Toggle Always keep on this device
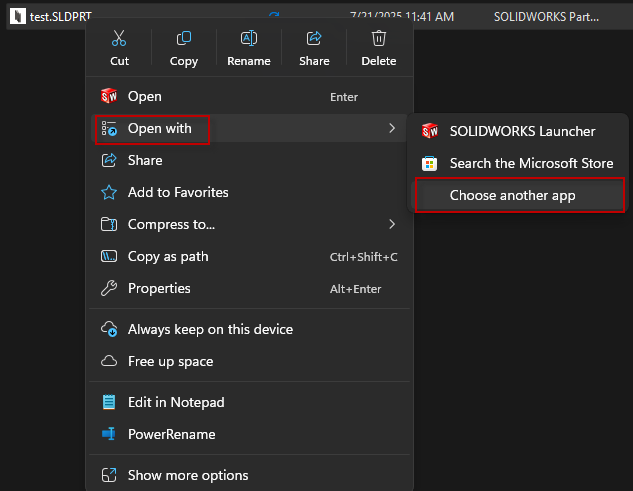Image resolution: width=633 pixels, height=491 pixels. (x=210, y=329)
